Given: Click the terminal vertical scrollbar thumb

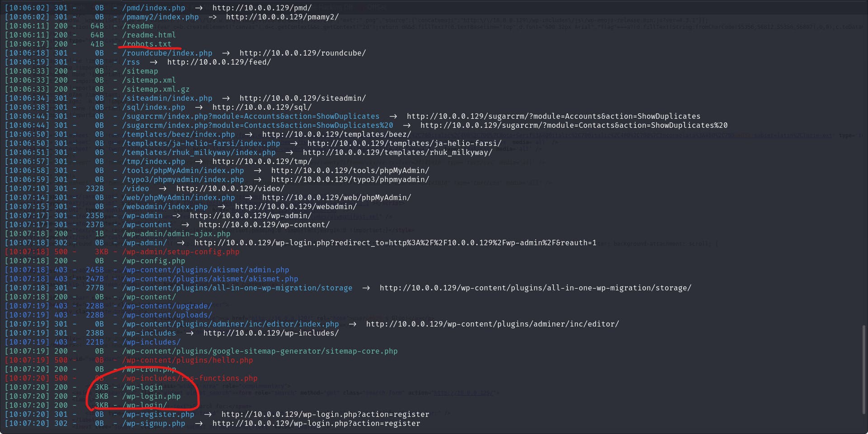Looking at the screenshot, I should coord(864,369).
